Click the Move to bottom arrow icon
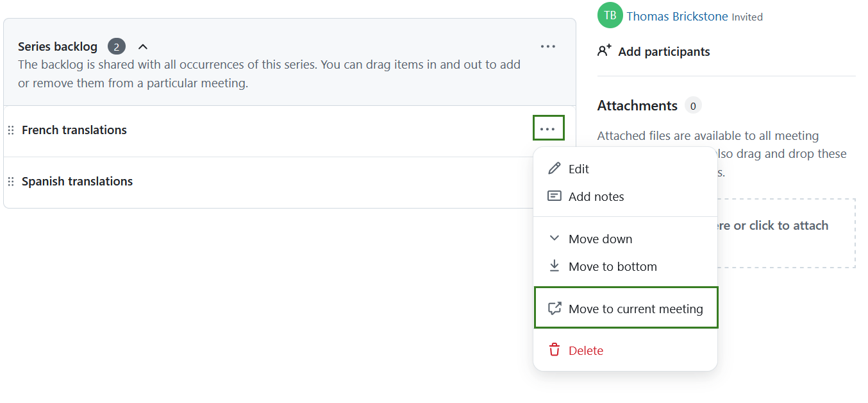This screenshot has width=868, height=403. [555, 266]
